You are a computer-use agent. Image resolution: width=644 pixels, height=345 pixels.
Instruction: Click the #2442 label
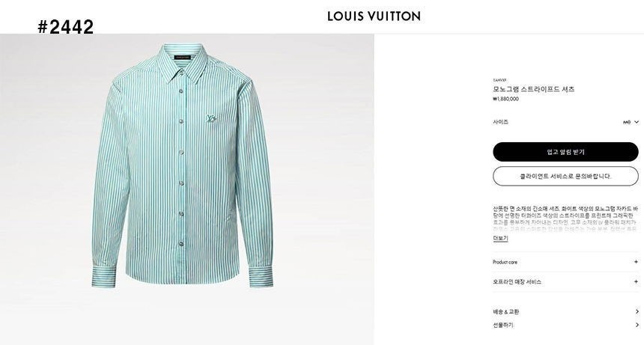point(66,27)
